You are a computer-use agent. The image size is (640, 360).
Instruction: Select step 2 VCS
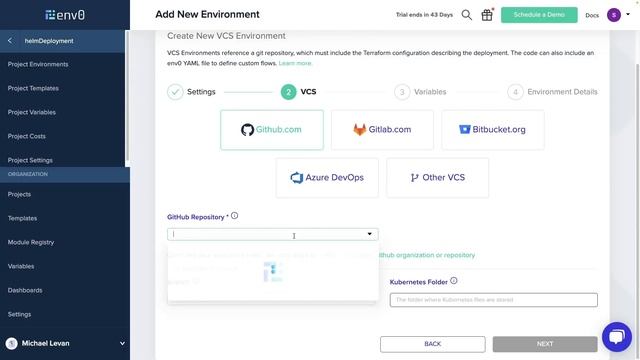[298, 92]
